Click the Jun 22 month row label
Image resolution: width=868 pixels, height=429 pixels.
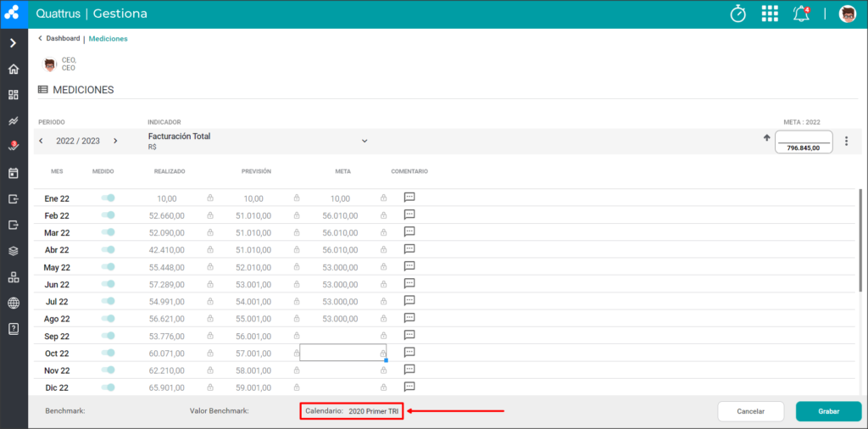pyautogui.click(x=57, y=285)
